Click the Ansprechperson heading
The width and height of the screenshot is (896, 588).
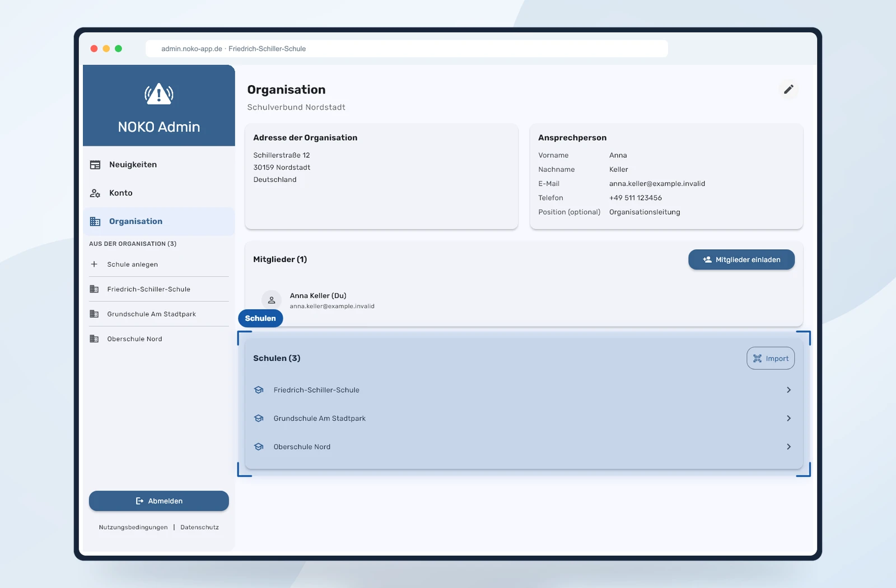coord(572,138)
